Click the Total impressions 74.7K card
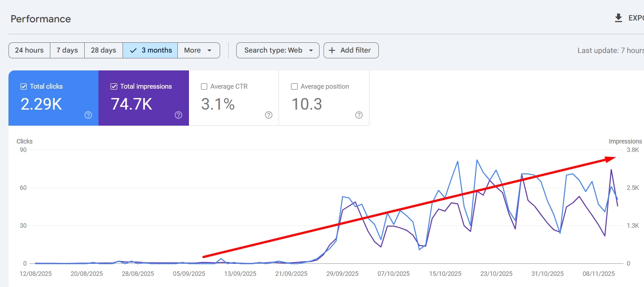Screen dimensions: 644x287 [144, 98]
